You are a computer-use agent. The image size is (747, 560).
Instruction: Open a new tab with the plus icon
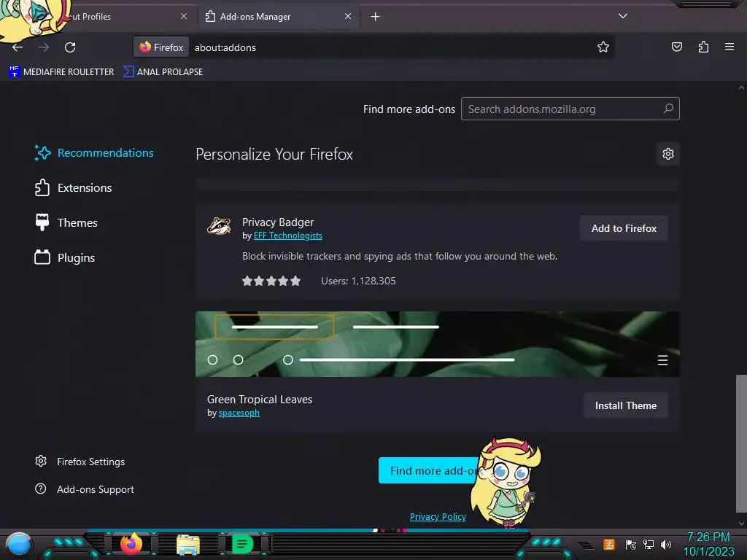pos(376,17)
